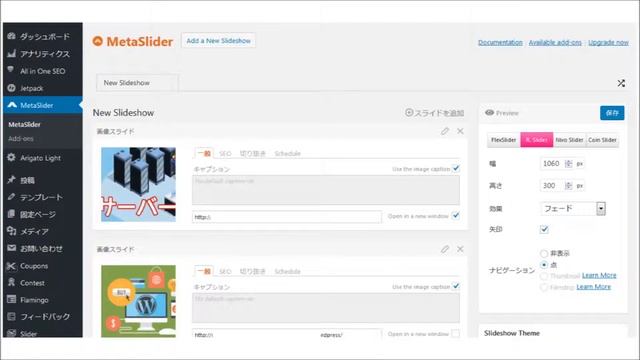The image size is (640, 360).
Task: Click the Coupons scissors icon
Action: [x=11, y=266]
